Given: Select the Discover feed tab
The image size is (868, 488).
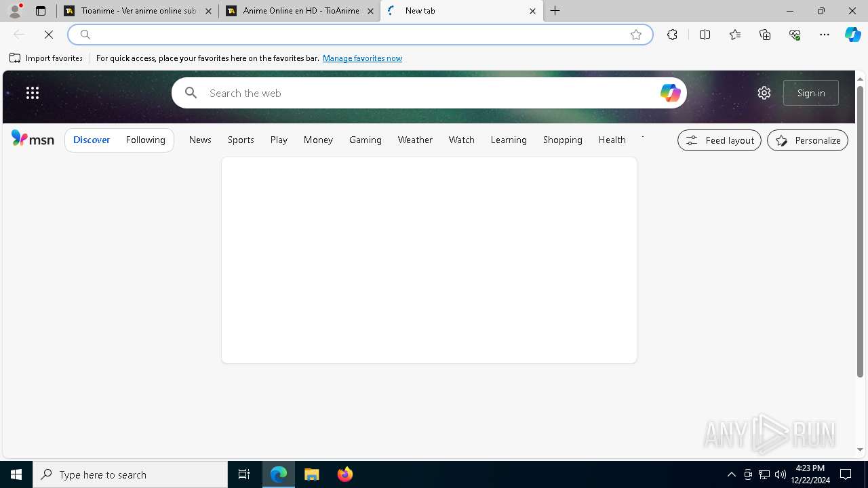Looking at the screenshot, I should coord(92,140).
